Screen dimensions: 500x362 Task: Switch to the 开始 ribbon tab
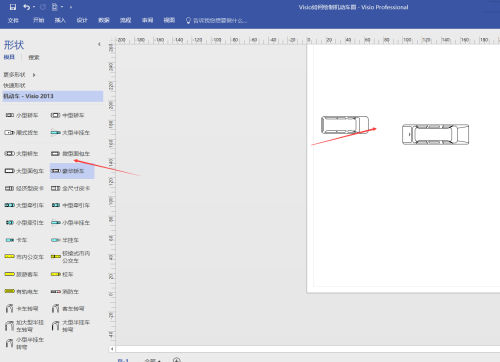(x=38, y=20)
